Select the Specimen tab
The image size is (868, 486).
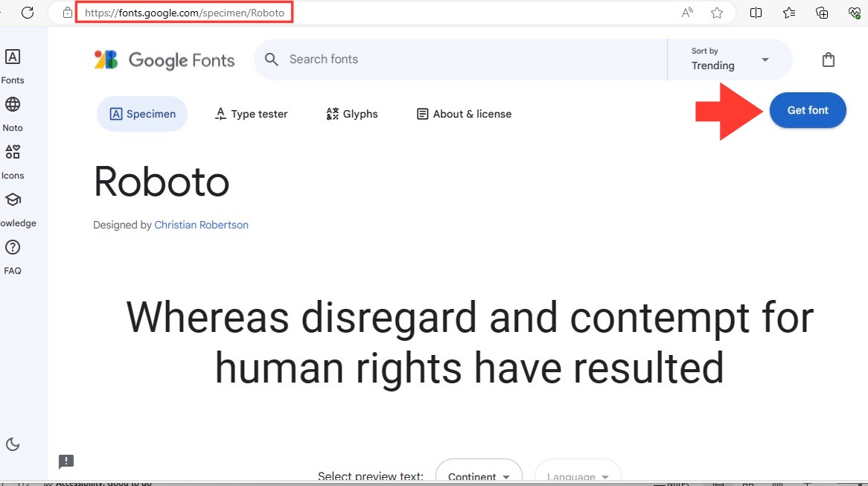(x=142, y=114)
